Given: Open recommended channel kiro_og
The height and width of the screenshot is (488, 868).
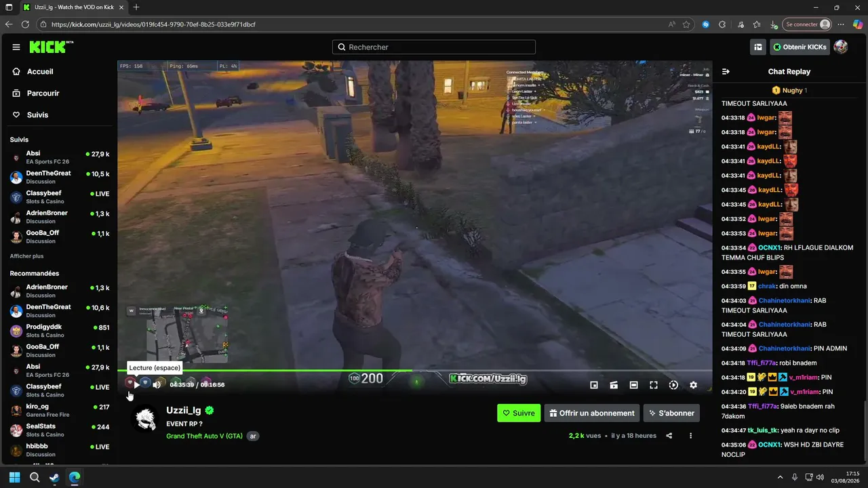Looking at the screenshot, I should (x=60, y=410).
